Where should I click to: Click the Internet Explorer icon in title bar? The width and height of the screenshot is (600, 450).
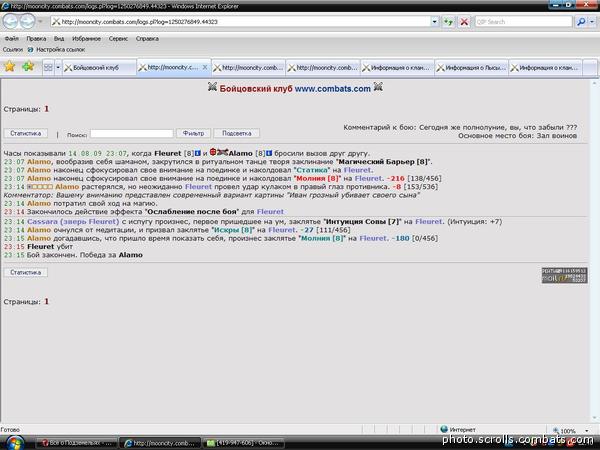5,6
